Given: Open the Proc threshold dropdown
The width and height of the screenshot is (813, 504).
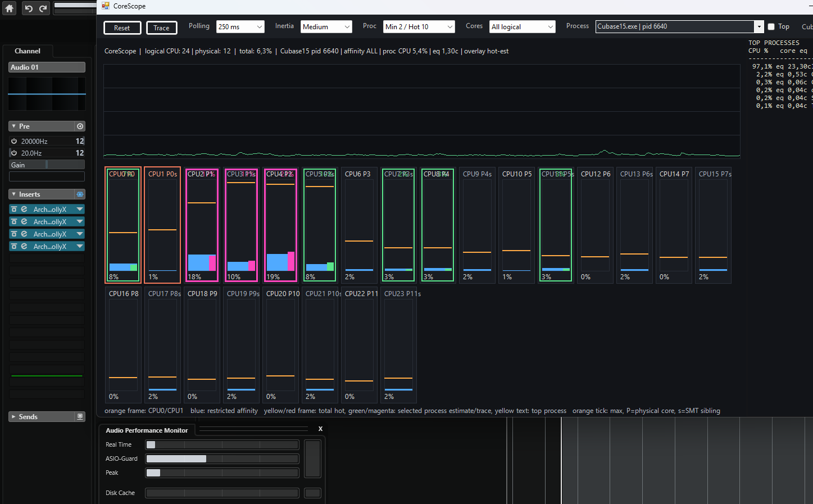Looking at the screenshot, I should tap(419, 26).
